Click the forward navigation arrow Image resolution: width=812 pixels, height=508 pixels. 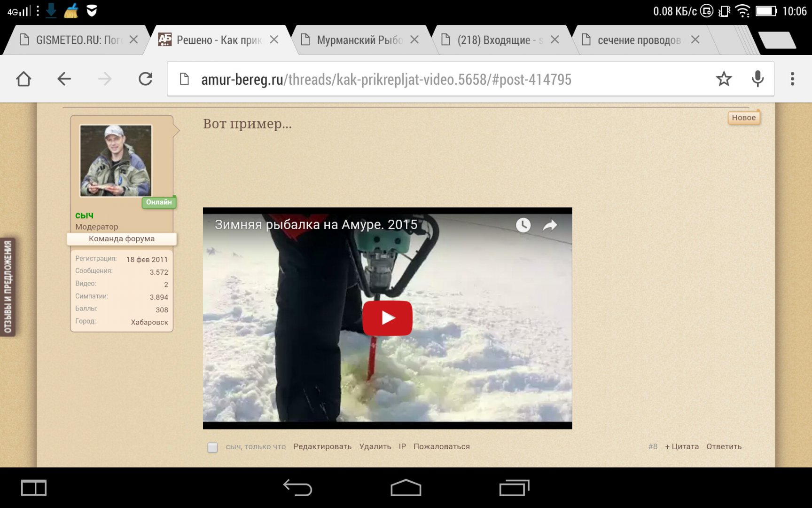pos(105,79)
